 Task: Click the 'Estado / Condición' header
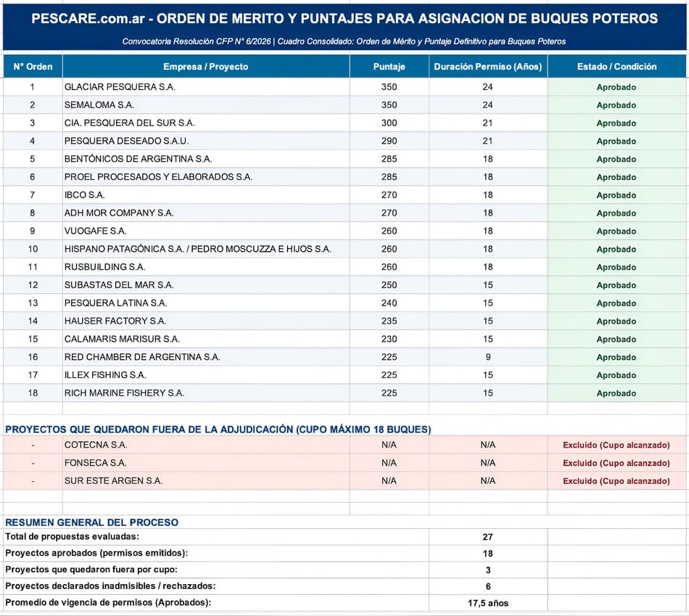click(x=617, y=67)
